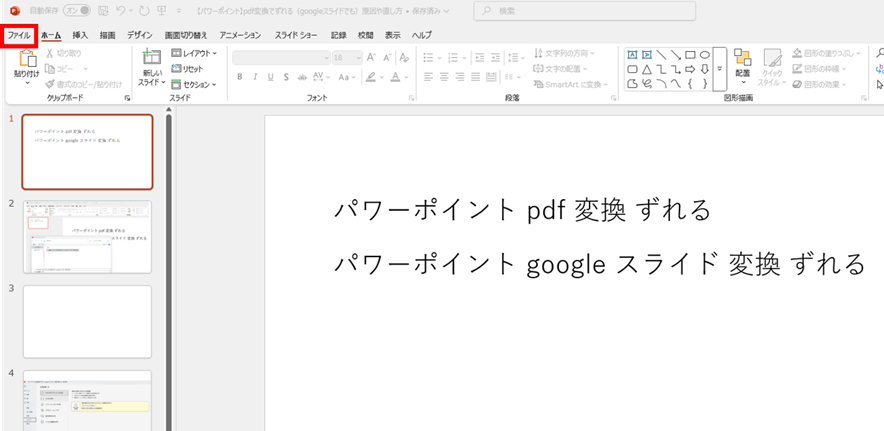The image size is (884, 431).
Task: Open the File (ファイル) tab
Action: (19, 35)
